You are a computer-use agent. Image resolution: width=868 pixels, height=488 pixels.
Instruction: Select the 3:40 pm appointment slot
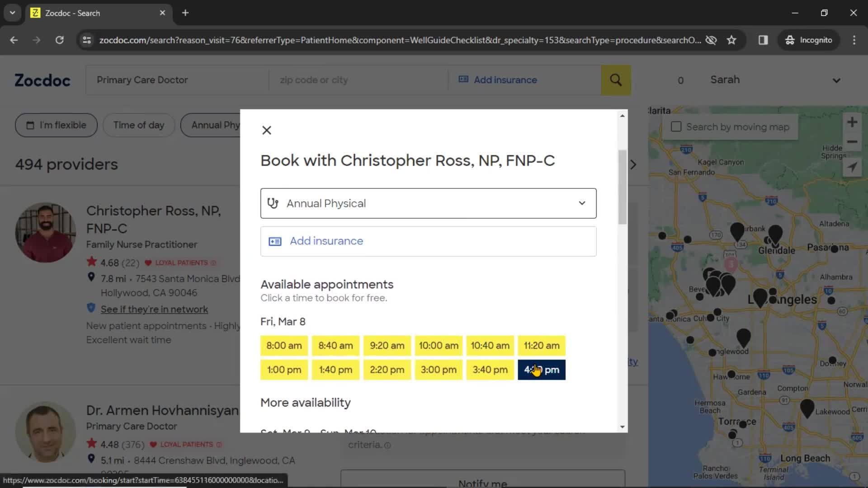point(490,370)
